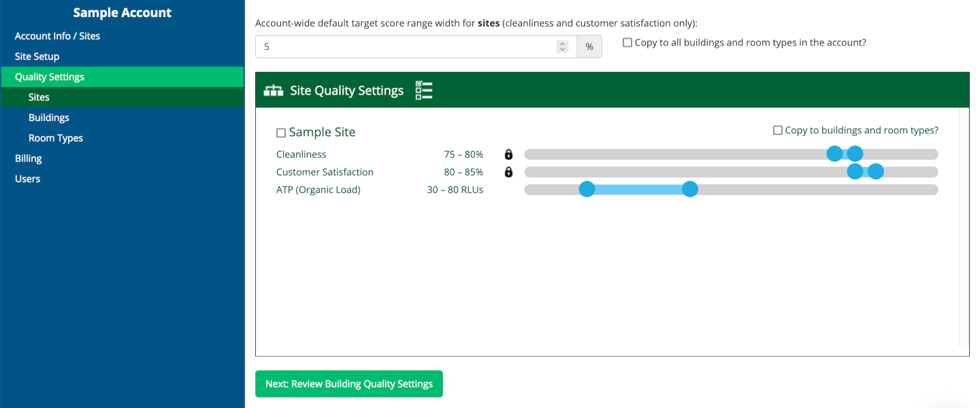The image size is (980, 408).
Task: Toggle the Cleanliness lock icon
Action: [508, 154]
